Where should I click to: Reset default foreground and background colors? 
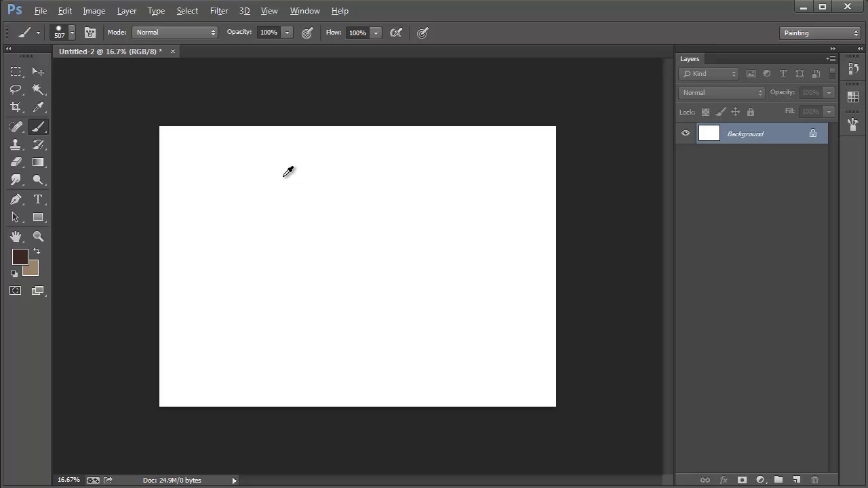[x=14, y=274]
